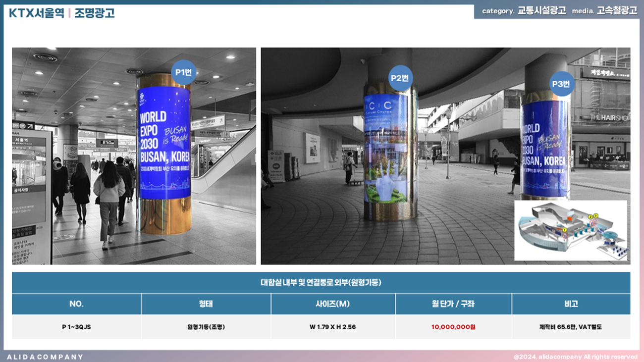Select the 조명광고 heading label
644x362 pixels.
[x=95, y=13]
